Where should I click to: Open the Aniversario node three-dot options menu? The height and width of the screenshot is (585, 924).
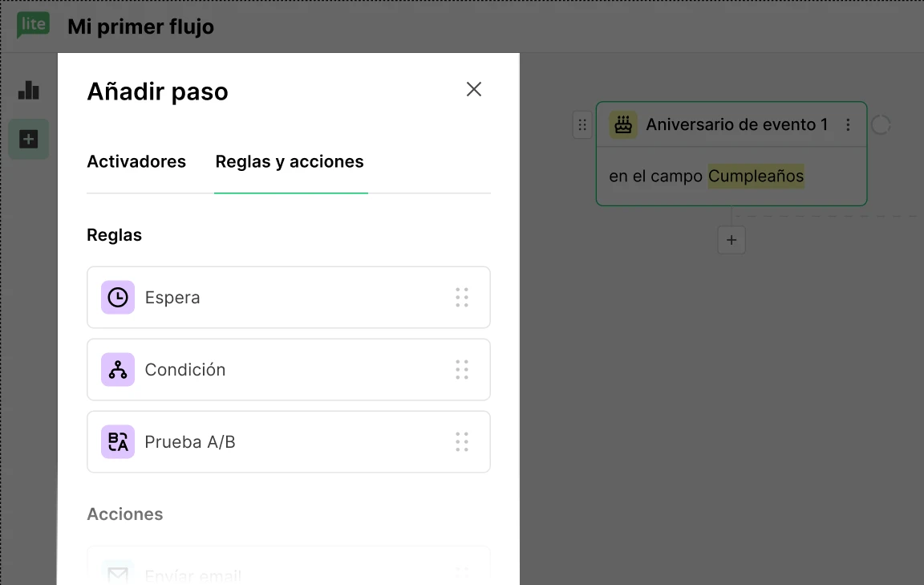[848, 125]
